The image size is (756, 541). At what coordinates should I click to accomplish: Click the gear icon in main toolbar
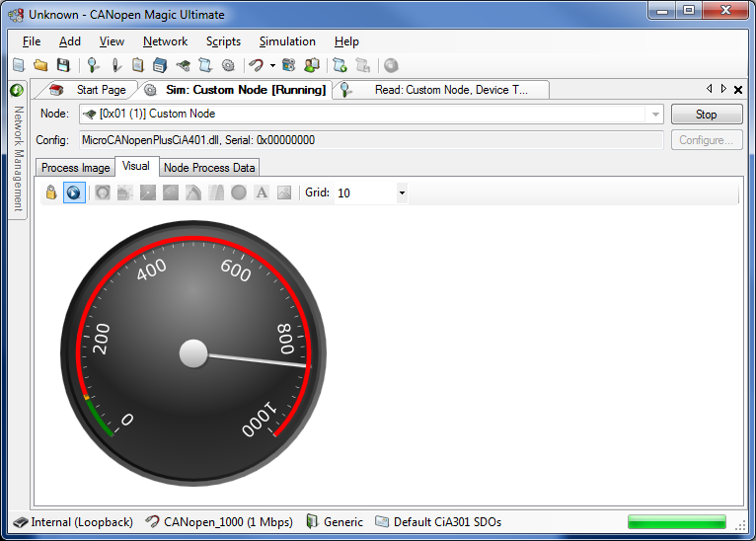[x=228, y=66]
